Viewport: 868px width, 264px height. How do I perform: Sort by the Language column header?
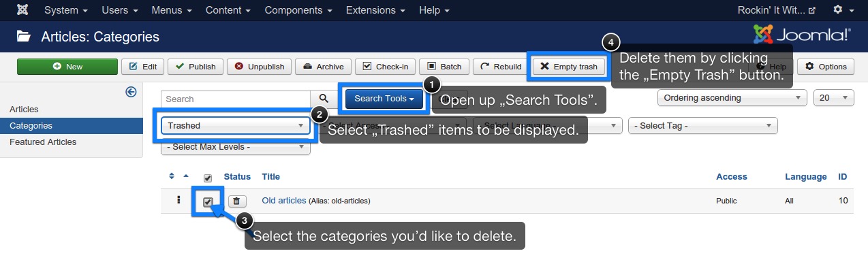806,177
